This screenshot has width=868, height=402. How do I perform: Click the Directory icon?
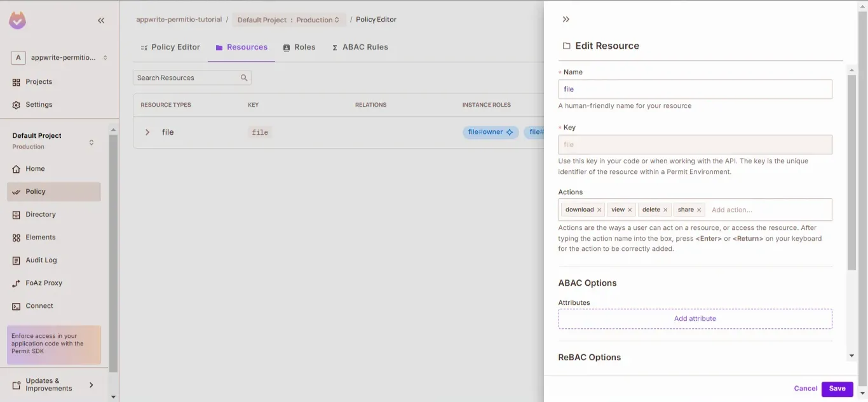(17, 215)
